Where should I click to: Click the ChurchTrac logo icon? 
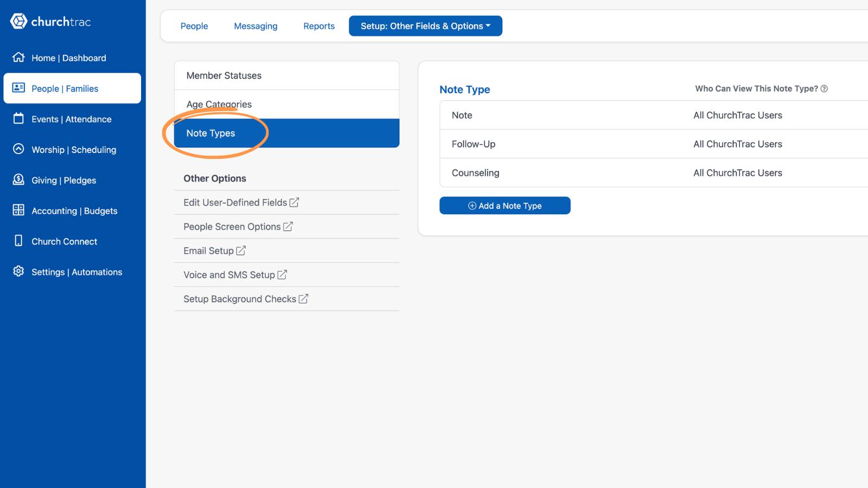[x=18, y=21]
